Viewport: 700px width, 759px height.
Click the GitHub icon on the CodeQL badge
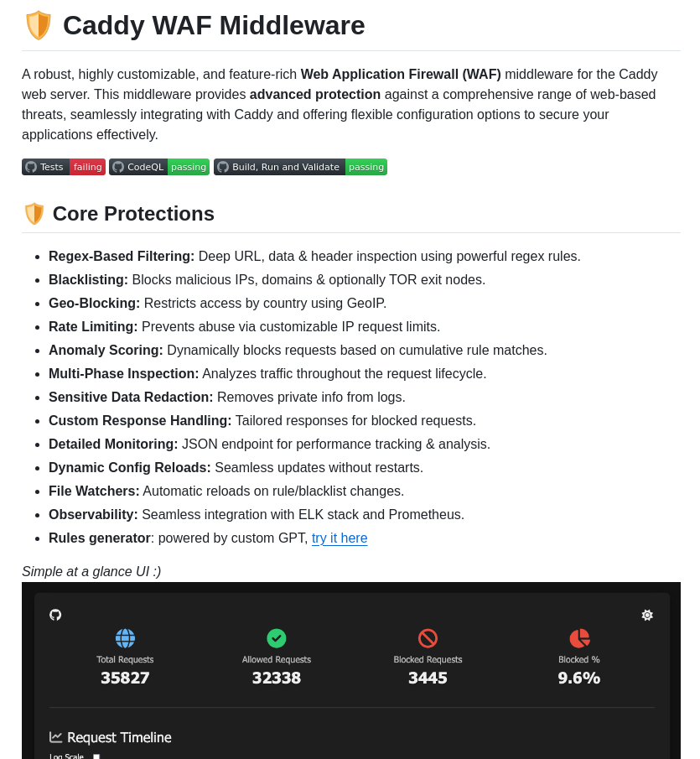point(118,167)
